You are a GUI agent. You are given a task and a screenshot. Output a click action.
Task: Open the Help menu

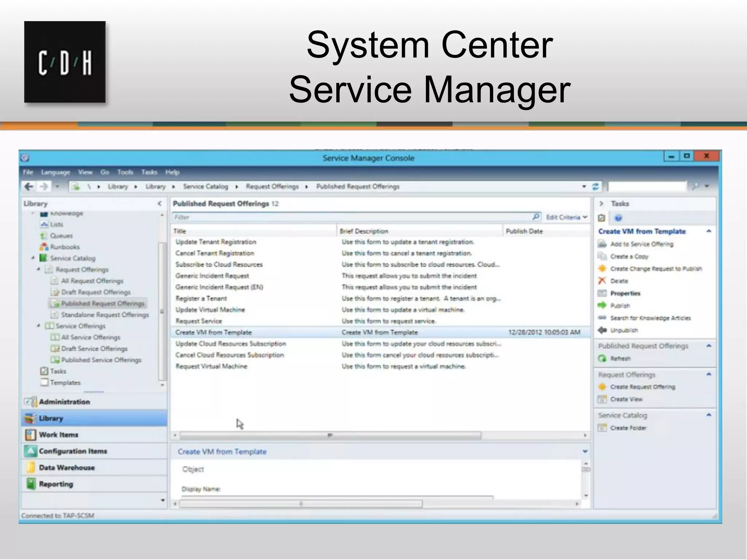(x=172, y=172)
